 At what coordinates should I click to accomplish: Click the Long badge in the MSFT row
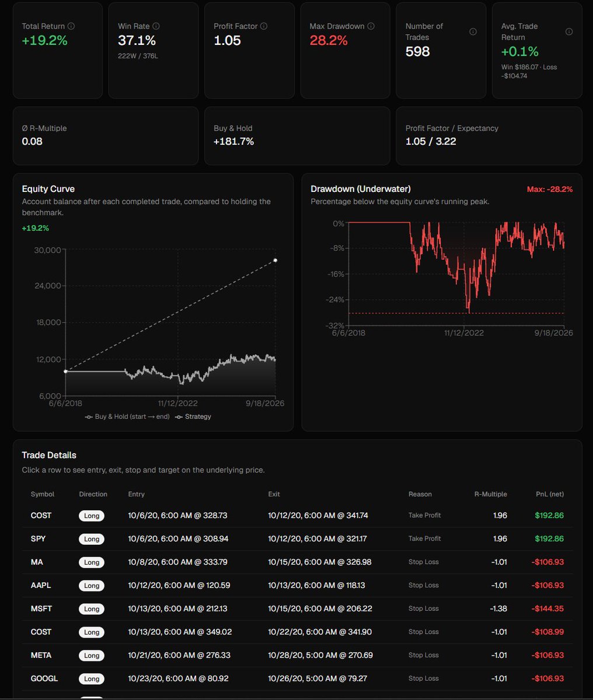(92, 609)
